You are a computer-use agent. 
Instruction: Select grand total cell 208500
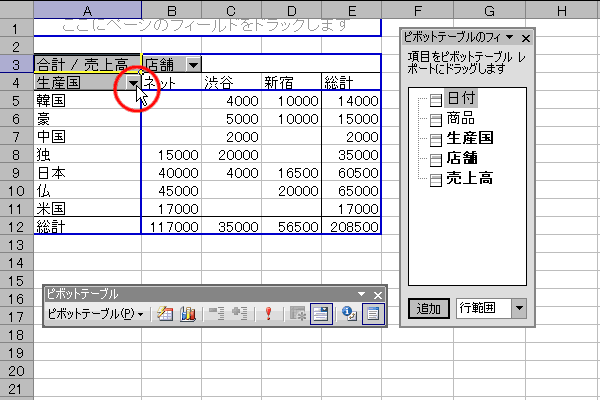(x=352, y=227)
